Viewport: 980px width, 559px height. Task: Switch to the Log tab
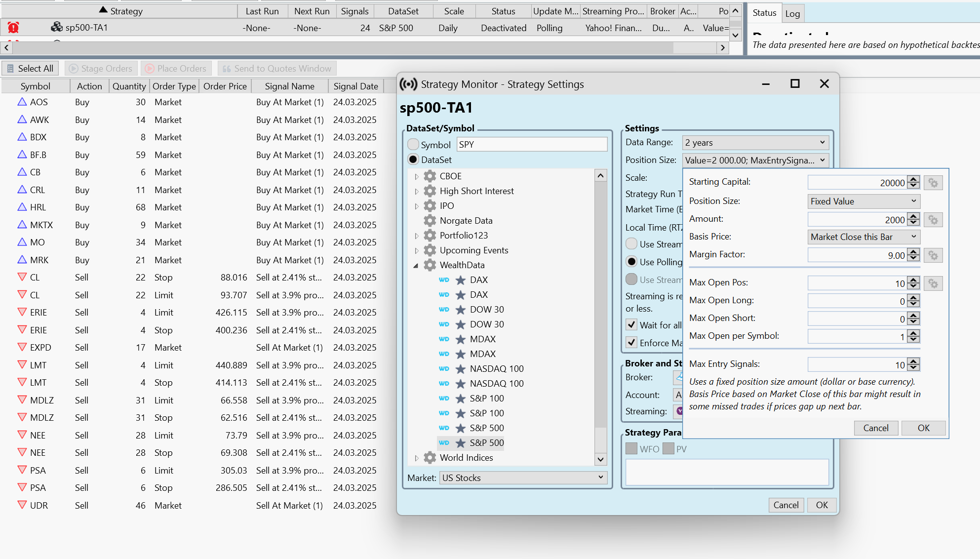(792, 13)
